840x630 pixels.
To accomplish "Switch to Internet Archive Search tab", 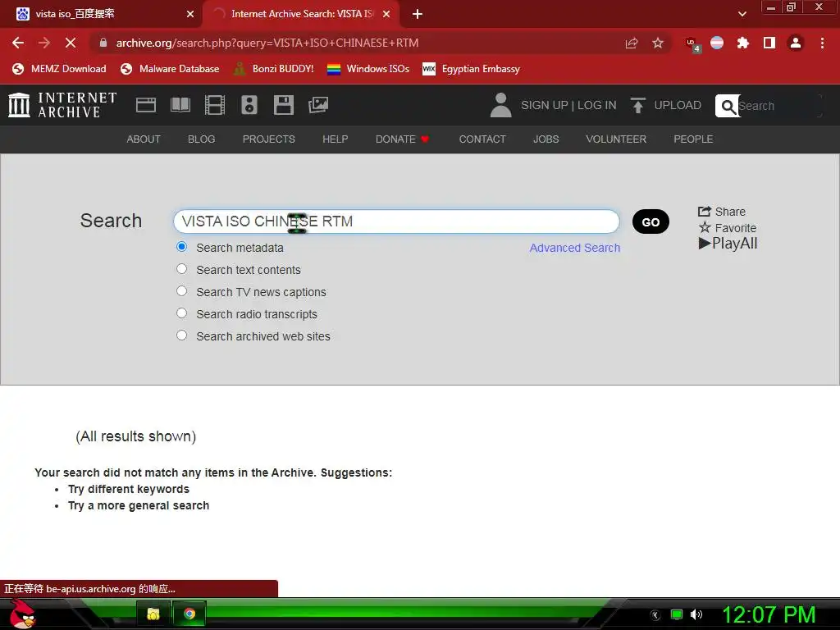I will pyautogui.click(x=302, y=14).
